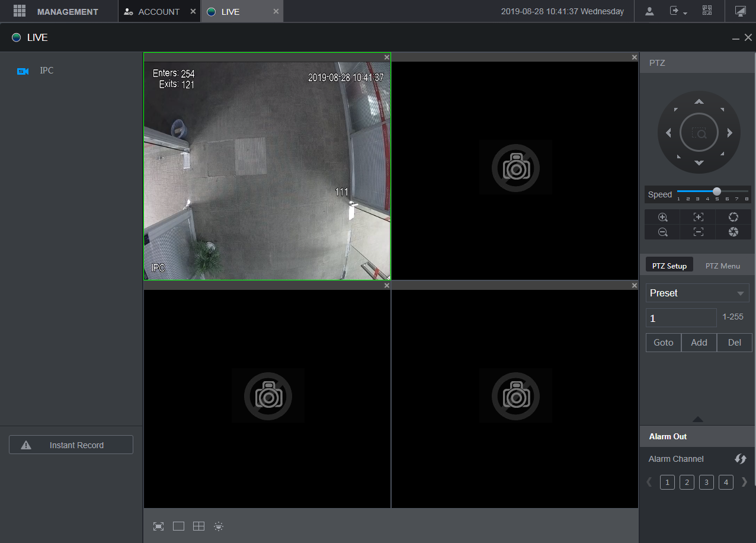Viewport: 756px width, 543px height.
Task: Go to previous alarm channels page
Action: (649, 482)
